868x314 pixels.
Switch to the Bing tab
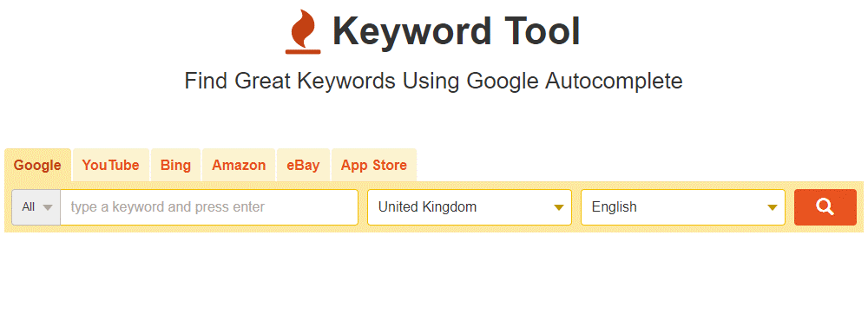175,165
